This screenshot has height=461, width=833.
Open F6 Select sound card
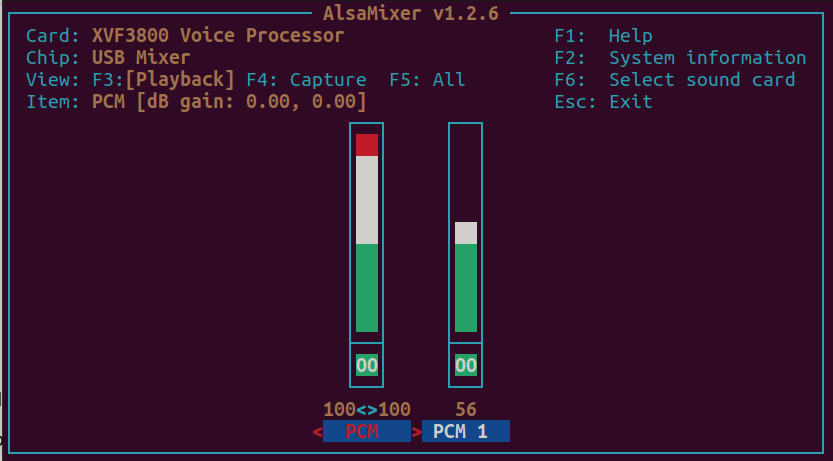point(675,80)
